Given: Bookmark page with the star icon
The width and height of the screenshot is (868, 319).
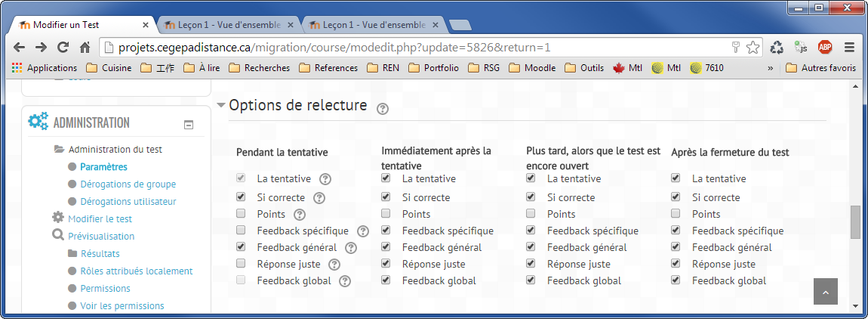Looking at the screenshot, I should (x=753, y=47).
